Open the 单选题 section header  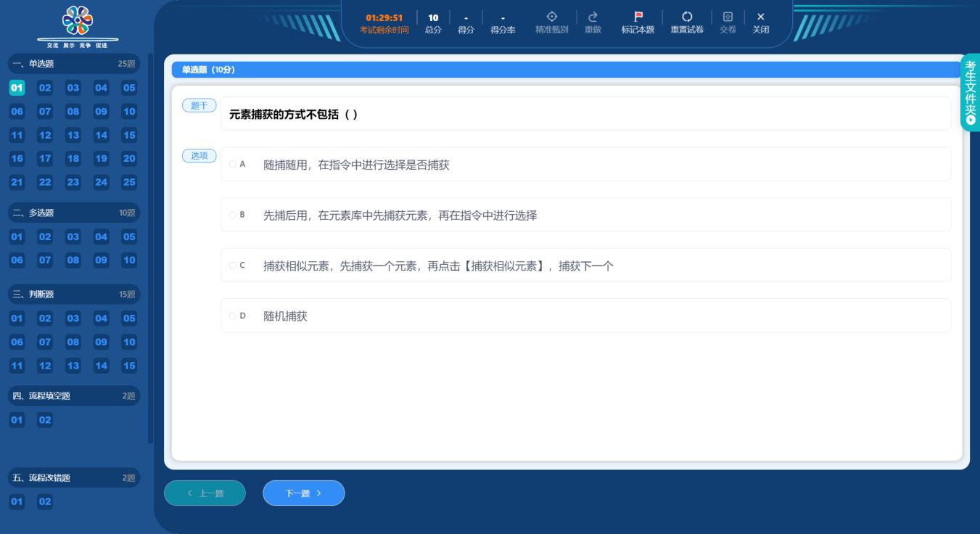click(x=73, y=64)
